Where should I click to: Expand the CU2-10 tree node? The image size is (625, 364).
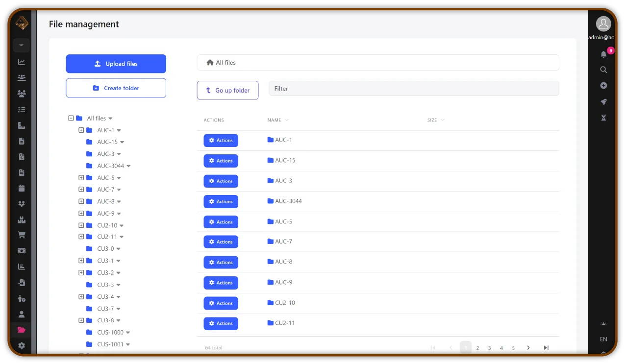(x=81, y=225)
